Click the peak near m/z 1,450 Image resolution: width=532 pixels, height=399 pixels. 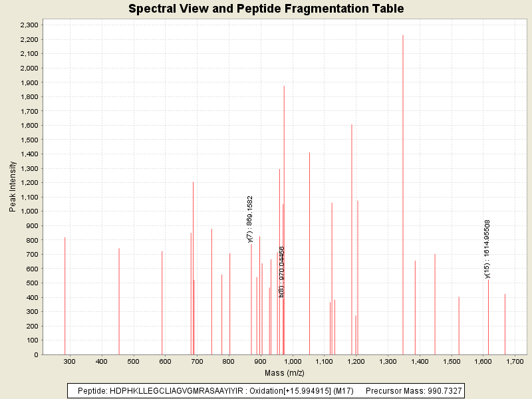click(x=435, y=304)
